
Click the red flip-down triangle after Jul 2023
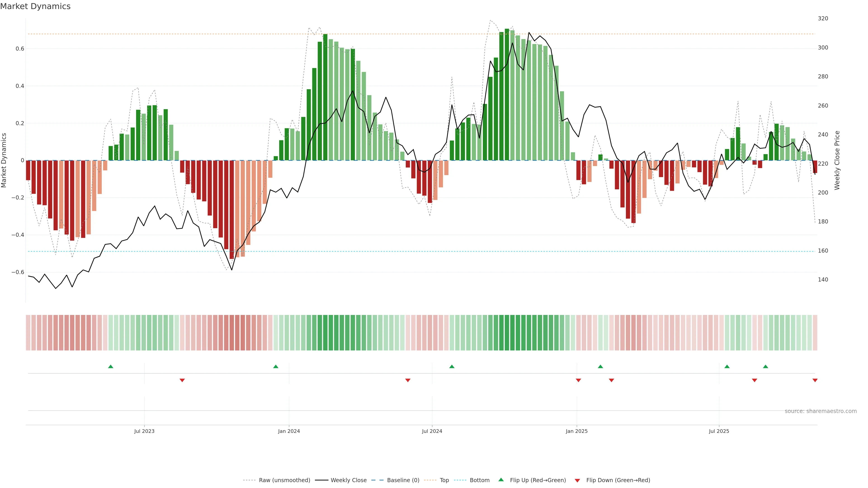coord(182,380)
